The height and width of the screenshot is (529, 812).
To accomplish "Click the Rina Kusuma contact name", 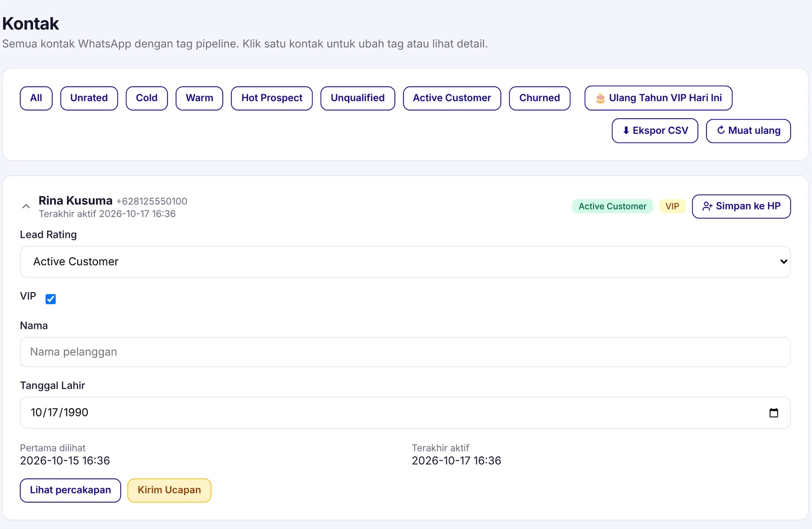I will coord(76,201).
